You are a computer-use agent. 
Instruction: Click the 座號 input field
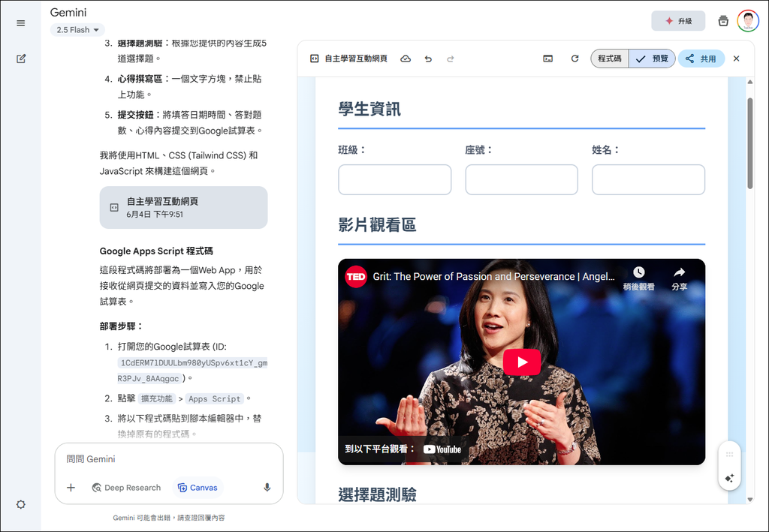point(521,180)
